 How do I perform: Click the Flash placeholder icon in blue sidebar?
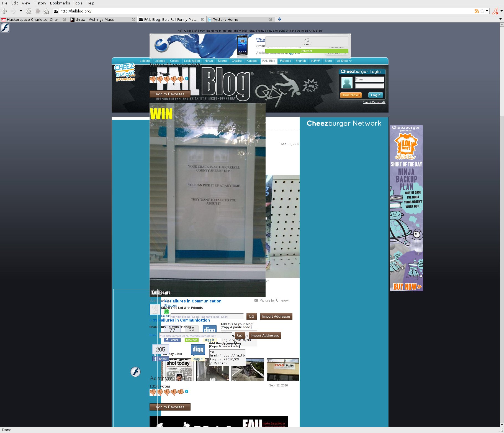point(135,372)
